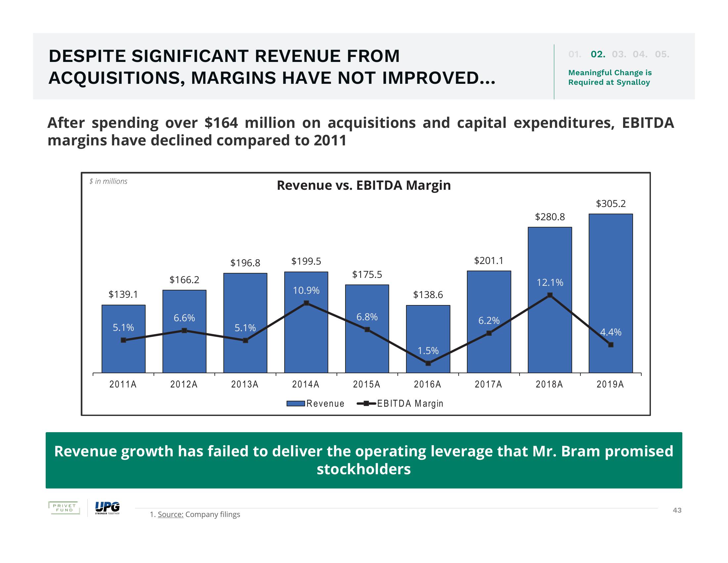This screenshot has width=728, height=563.
Task: Click the EBITDA Margin legend marker
Action: pos(366,404)
